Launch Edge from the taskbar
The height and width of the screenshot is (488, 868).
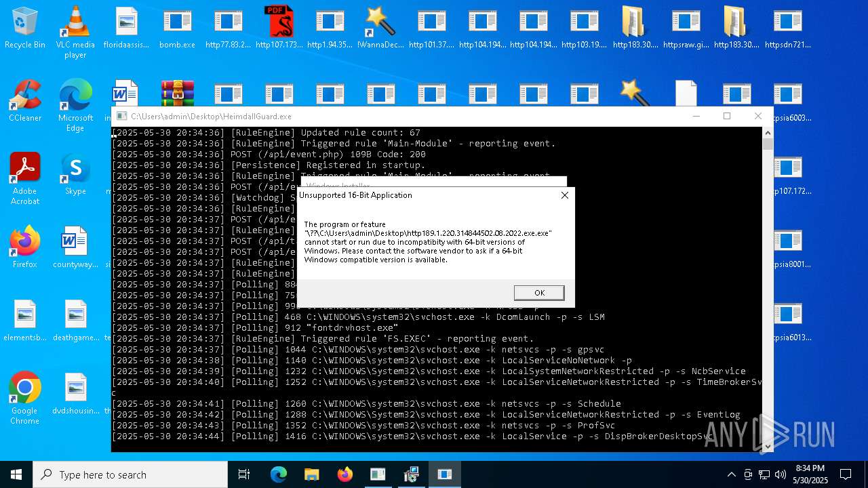click(x=279, y=474)
